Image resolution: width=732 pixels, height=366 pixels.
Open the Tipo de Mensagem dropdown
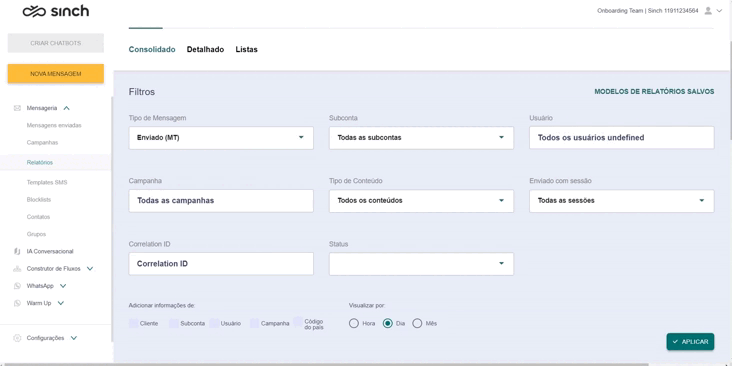click(x=221, y=138)
